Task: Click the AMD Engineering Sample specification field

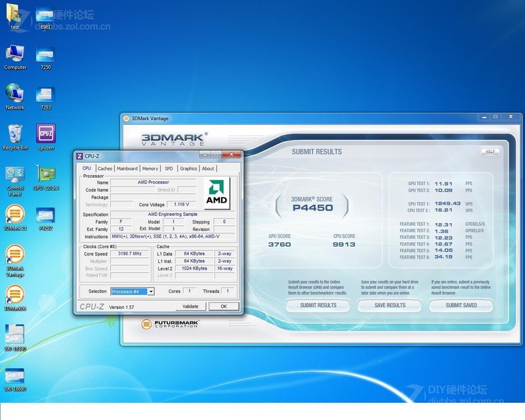Action: click(173, 215)
